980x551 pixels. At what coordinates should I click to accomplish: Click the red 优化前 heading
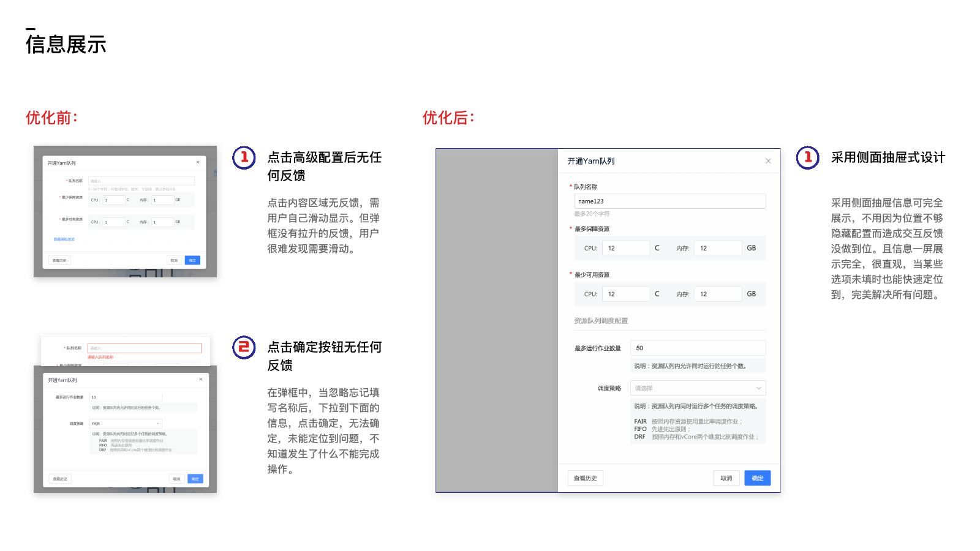tap(51, 118)
